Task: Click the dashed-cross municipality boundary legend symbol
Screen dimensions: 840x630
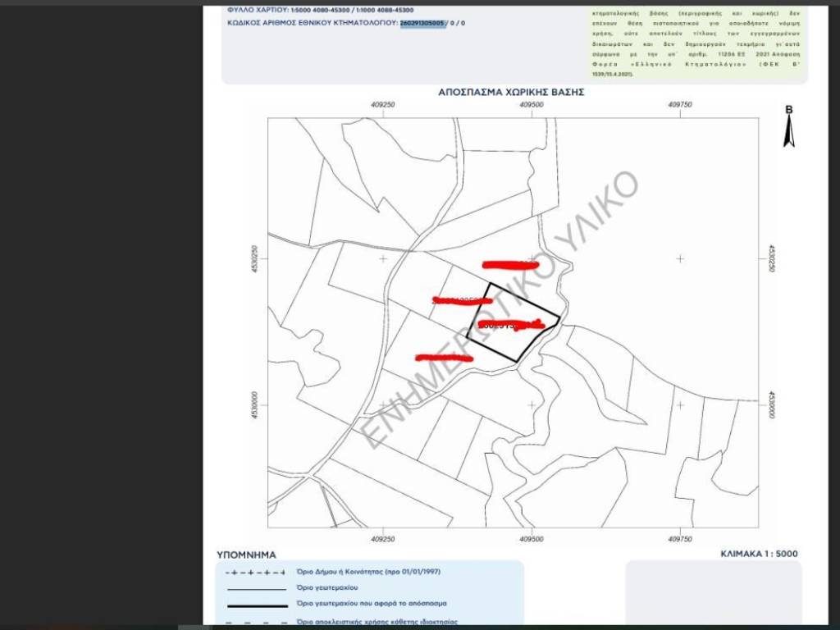Action: (x=255, y=572)
